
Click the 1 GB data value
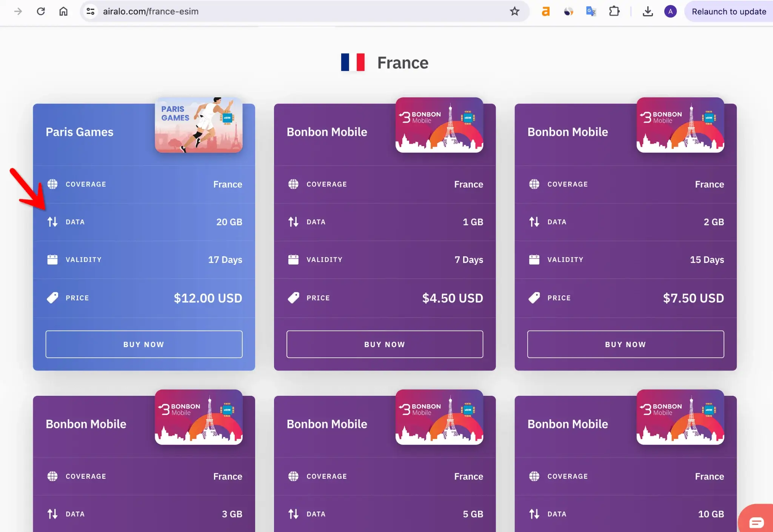coord(473,222)
